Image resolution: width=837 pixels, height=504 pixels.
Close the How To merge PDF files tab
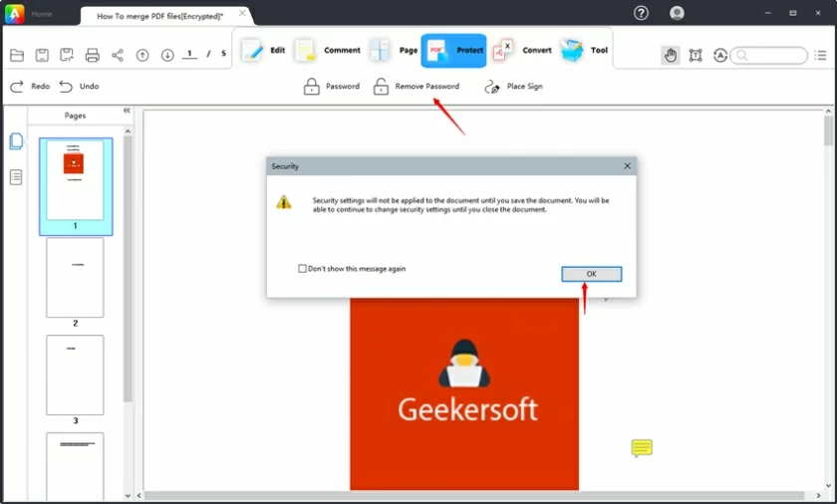pos(242,13)
